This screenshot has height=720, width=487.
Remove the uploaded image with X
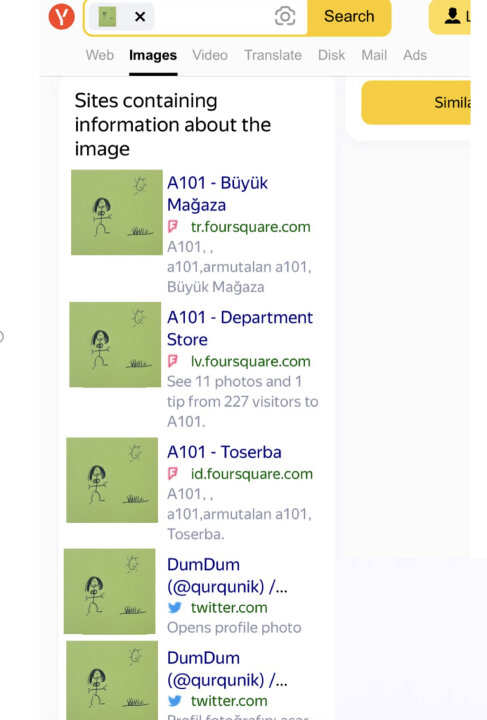pyautogui.click(x=140, y=17)
